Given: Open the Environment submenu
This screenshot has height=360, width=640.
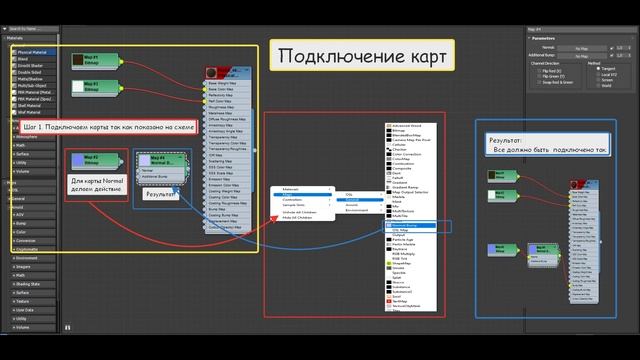Looking at the screenshot, I should point(359,210).
